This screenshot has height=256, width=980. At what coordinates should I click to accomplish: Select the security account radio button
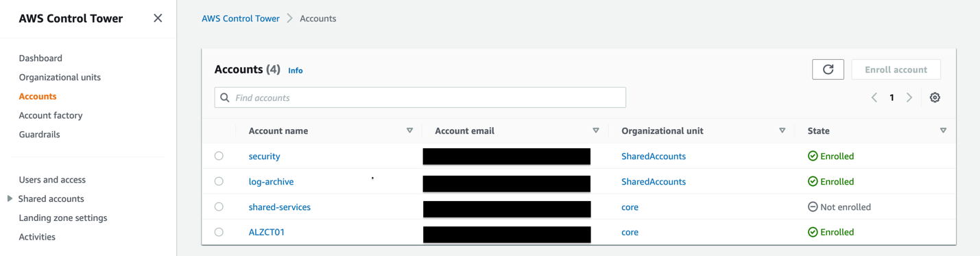(x=219, y=156)
